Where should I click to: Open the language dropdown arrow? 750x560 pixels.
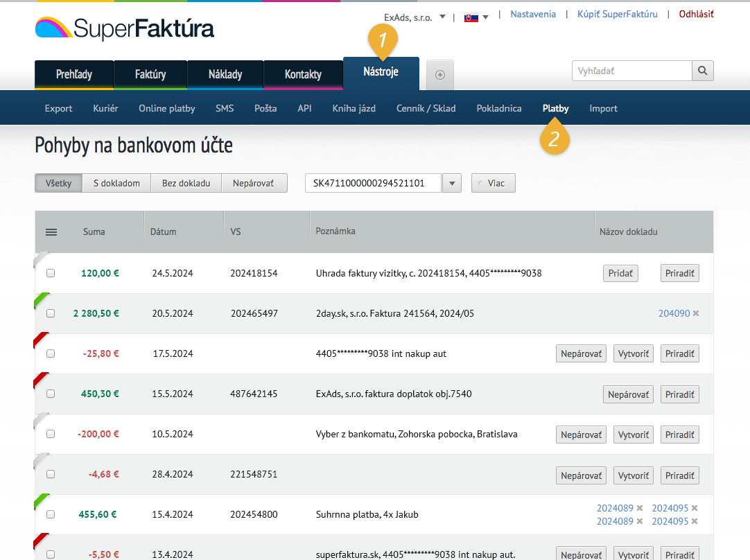pos(485,17)
